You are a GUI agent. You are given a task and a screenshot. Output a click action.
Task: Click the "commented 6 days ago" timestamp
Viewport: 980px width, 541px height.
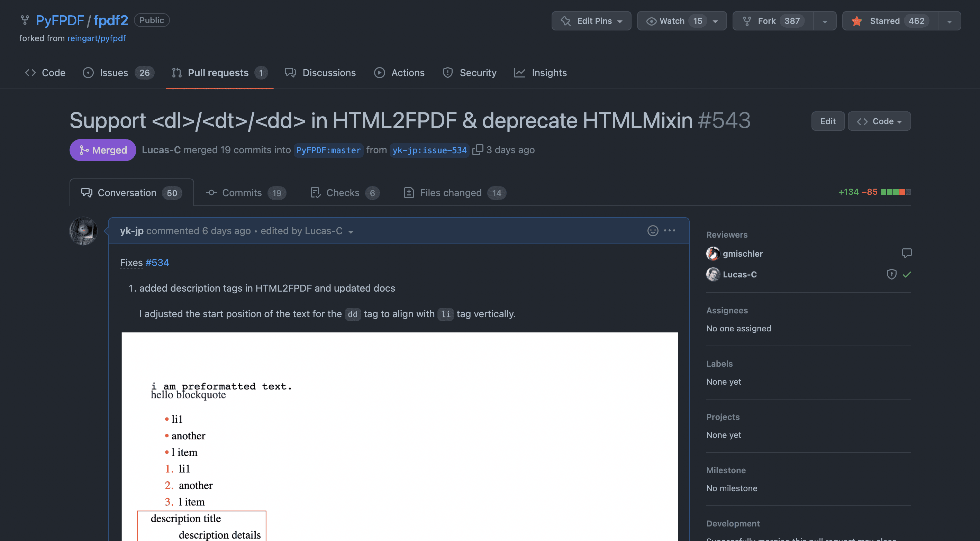[198, 231]
